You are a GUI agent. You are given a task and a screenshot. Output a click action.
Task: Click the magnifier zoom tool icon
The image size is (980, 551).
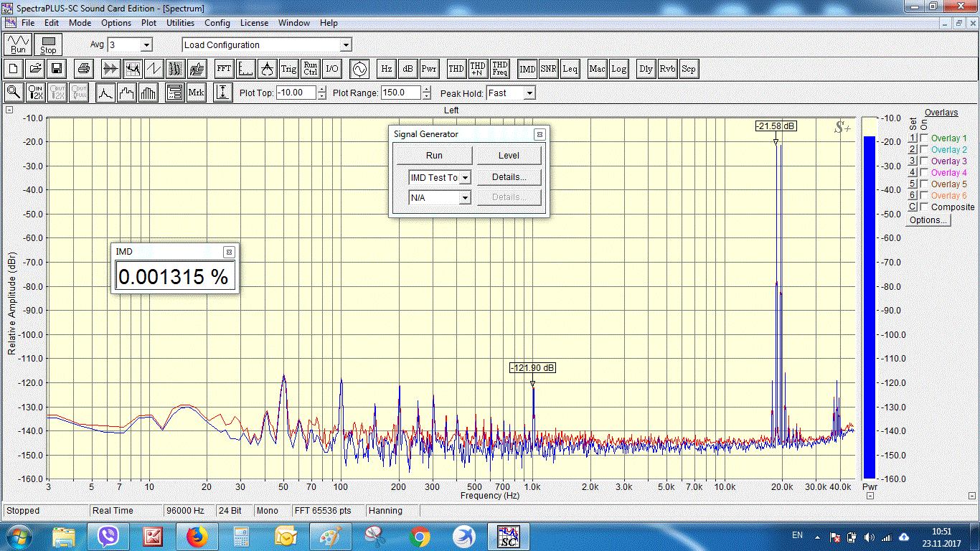point(14,93)
